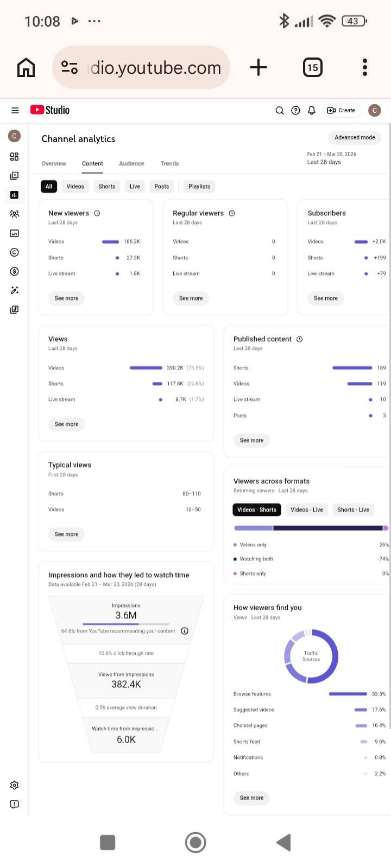The width and height of the screenshot is (391, 868).
Task: Open the hamburger navigation menu
Action: click(15, 110)
